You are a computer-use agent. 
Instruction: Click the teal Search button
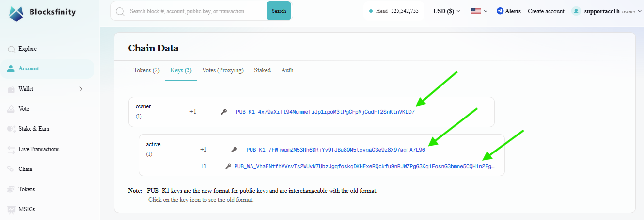pyautogui.click(x=279, y=11)
